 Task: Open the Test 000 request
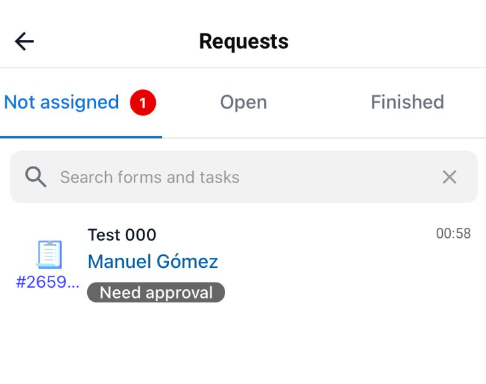click(122, 235)
